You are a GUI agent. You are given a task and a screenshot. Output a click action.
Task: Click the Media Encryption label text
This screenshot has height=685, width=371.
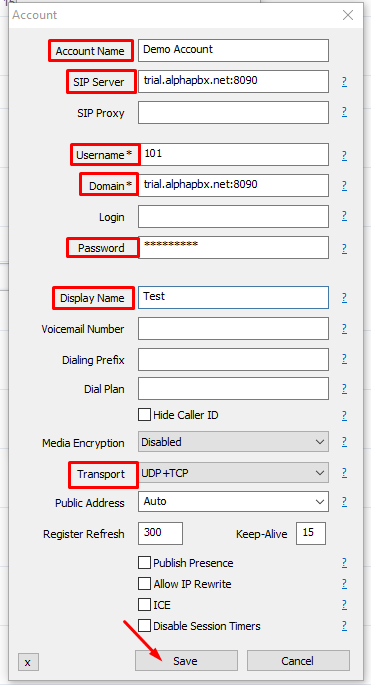(x=83, y=443)
